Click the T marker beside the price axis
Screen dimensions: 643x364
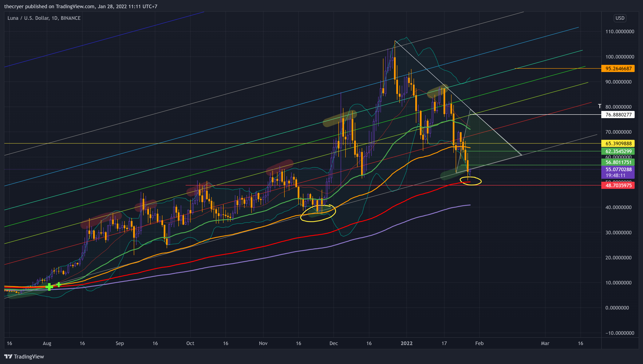point(599,106)
